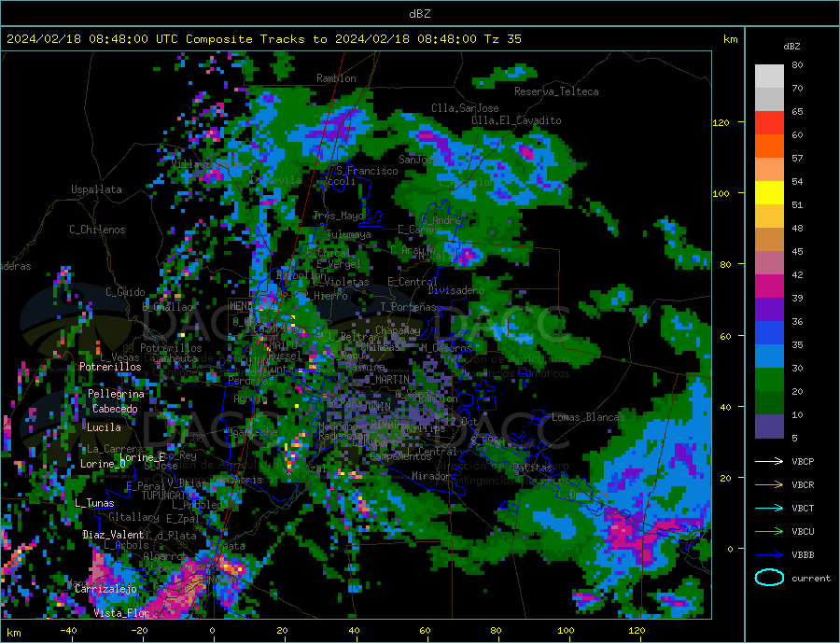Screen dimensions: 840x643
Task: Click the 'Chapanay' map label
Action: 398,330
